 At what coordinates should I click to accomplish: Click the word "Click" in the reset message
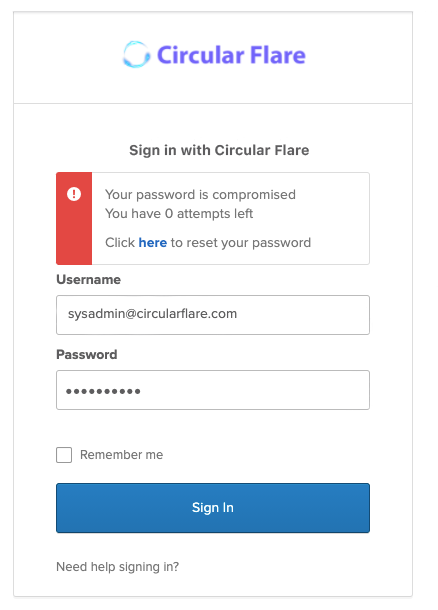tap(120, 243)
